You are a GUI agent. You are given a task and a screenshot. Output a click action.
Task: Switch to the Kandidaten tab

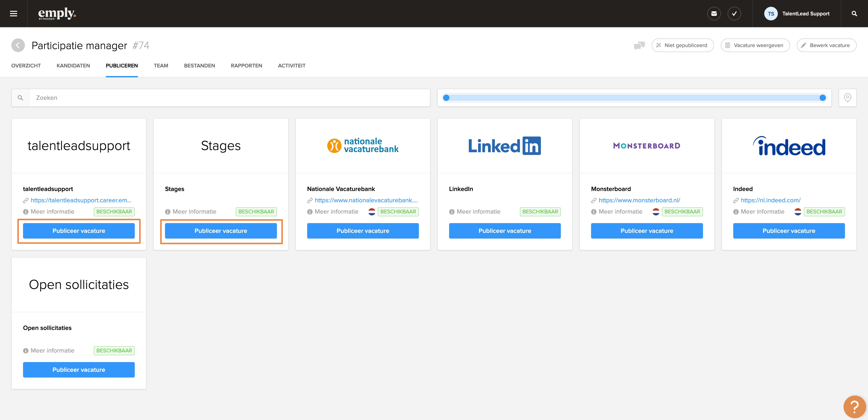point(73,65)
